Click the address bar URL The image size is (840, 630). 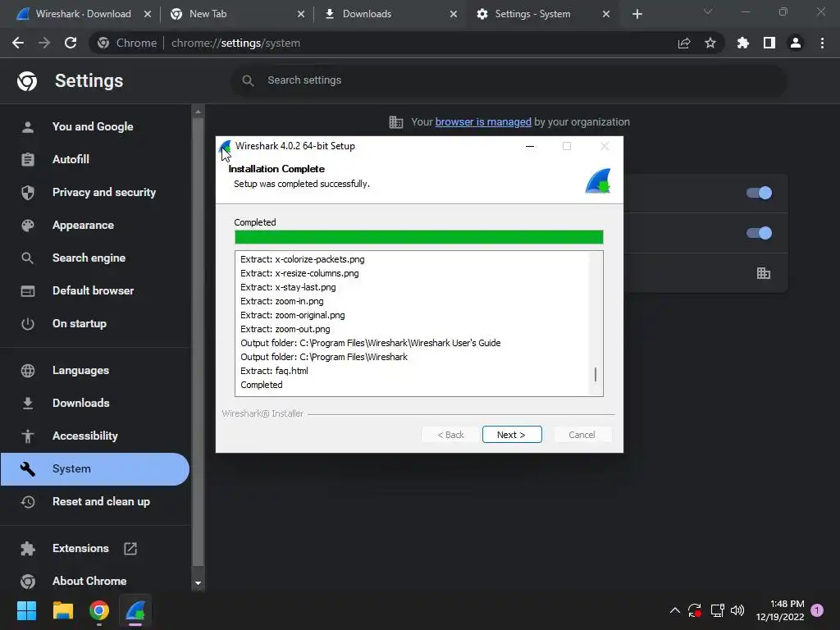coord(235,43)
